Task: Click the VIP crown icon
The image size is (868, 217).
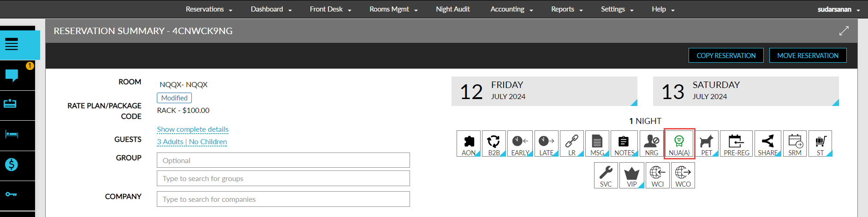Action: [x=631, y=175]
